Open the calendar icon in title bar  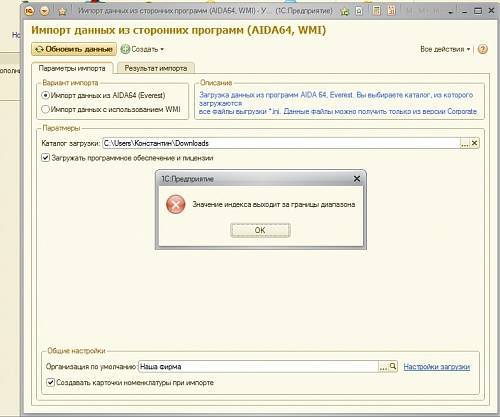coord(392,11)
